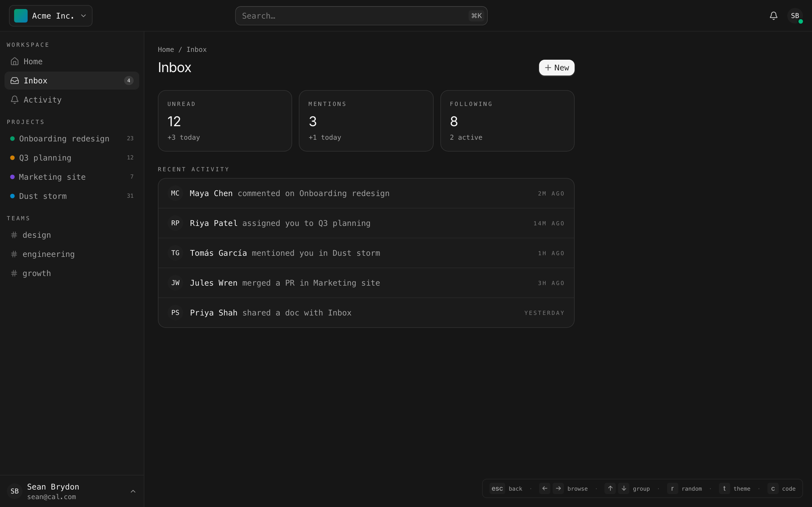
Task: Click the hash icon next to design
Action: coord(14,235)
